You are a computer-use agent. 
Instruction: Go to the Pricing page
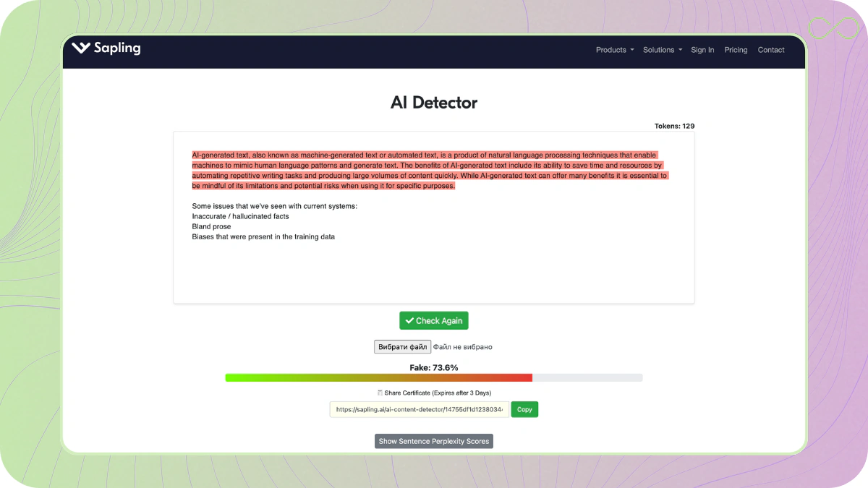click(736, 50)
